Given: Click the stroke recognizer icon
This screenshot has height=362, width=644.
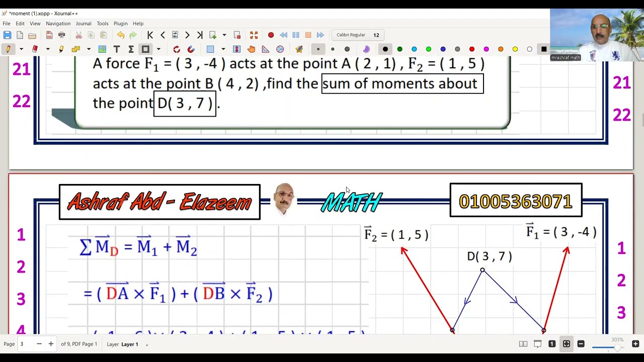Looking at the screenshot, I should point(177,49).
